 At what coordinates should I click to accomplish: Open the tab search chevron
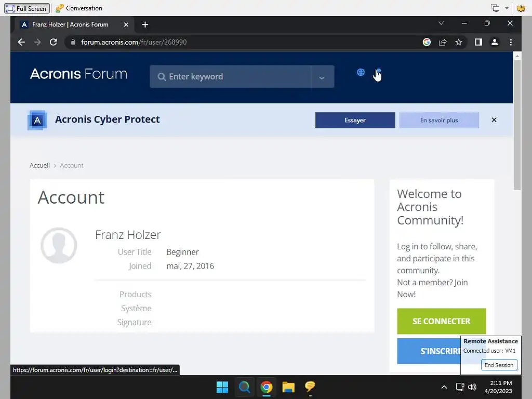pos(441,23)
